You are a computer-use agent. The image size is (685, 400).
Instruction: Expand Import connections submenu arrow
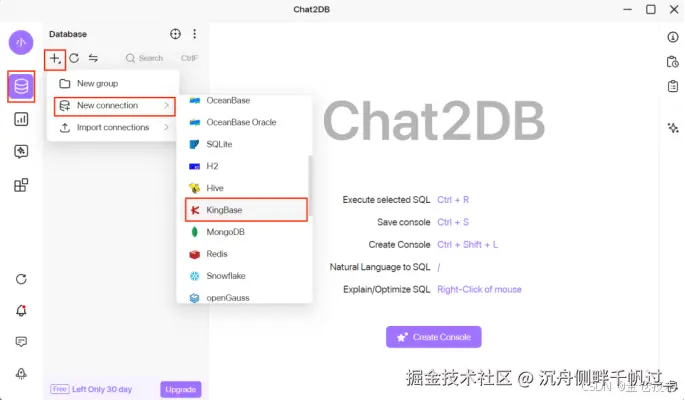[166, 127]
